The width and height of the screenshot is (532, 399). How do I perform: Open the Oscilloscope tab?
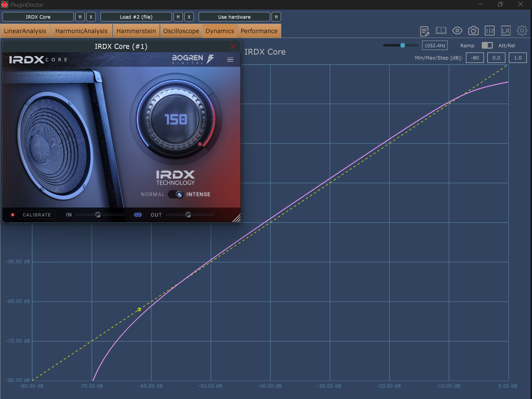click(x=181, y=31)
